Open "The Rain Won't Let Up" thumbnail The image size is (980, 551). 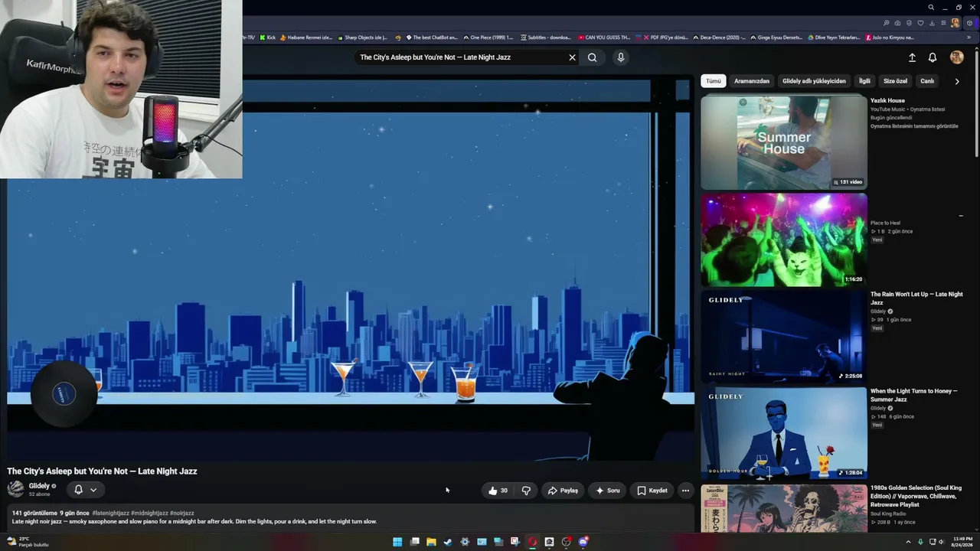click(784, 336)
